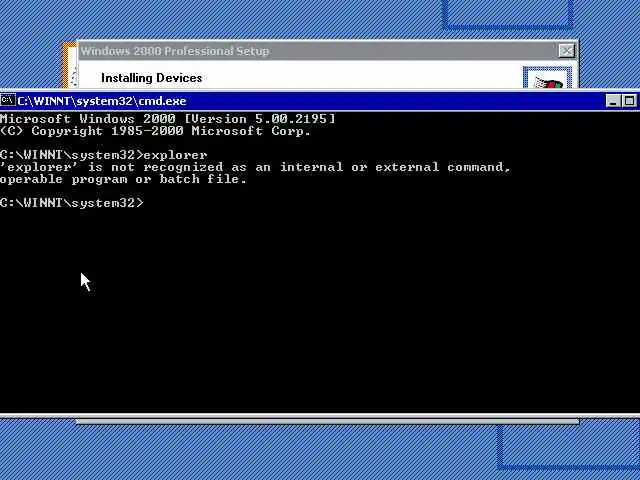Click the empty C:\WINNT\system32> prompt
640x480 pixels.
click(72, 203)
